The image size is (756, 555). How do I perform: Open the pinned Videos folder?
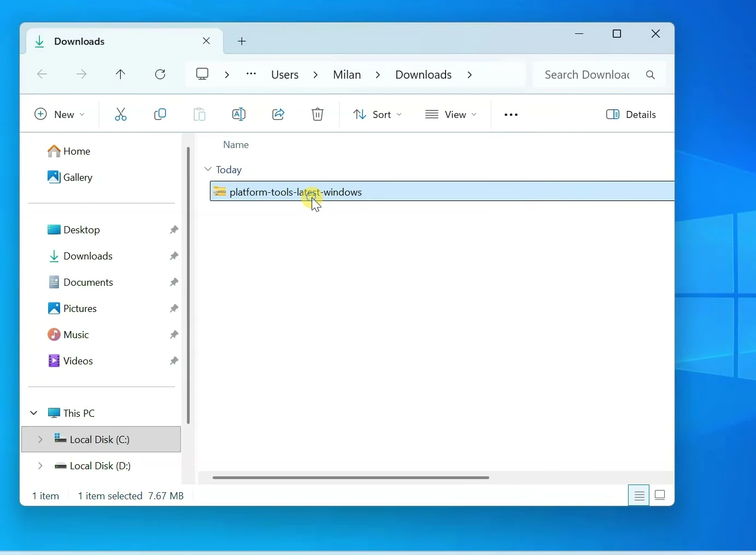point(71,361)
